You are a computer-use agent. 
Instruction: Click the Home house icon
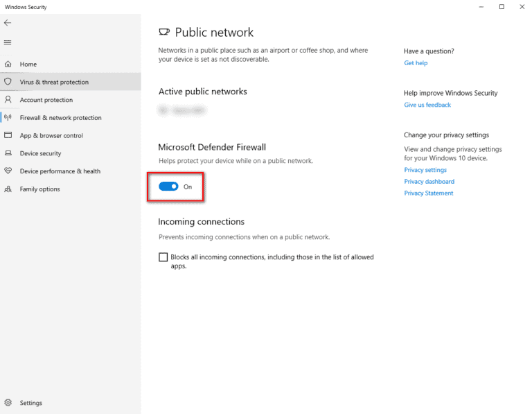click(x=8, y=64)
